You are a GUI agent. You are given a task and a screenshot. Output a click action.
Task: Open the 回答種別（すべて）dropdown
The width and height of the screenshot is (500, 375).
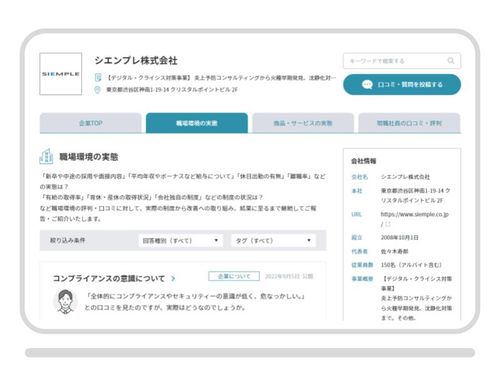tap(181, 240)
